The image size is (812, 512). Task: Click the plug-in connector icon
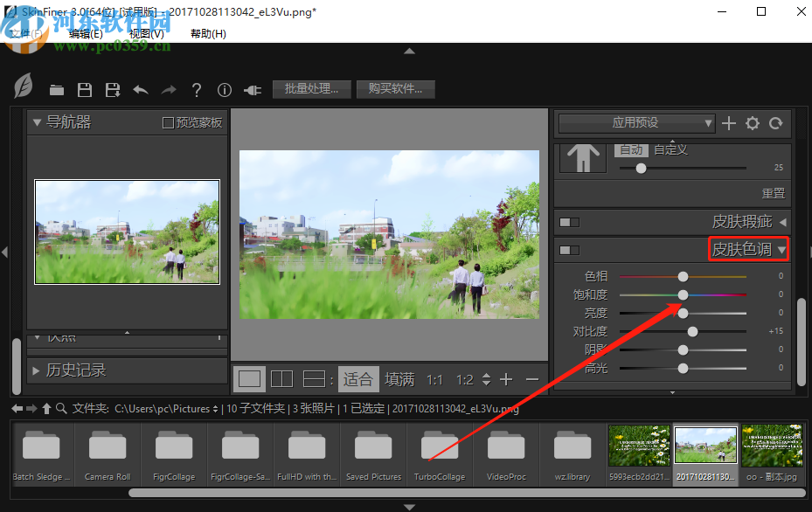point(253,91)
